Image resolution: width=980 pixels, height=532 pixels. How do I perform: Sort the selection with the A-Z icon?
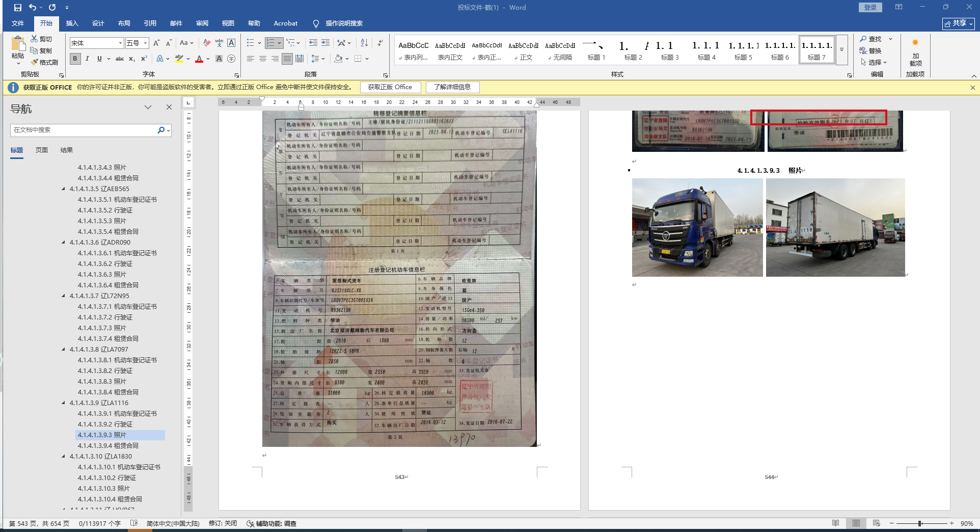tap(364, 43)
